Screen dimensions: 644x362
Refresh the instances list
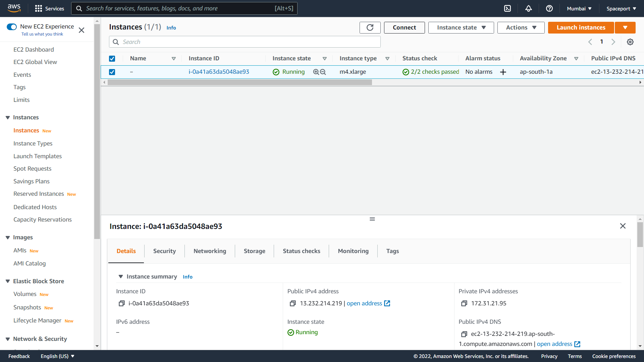[370, 27]
